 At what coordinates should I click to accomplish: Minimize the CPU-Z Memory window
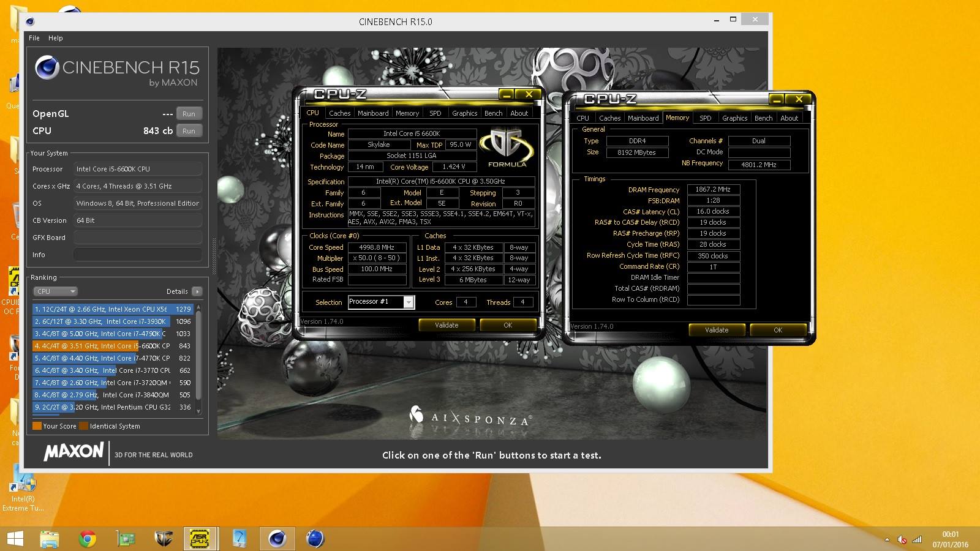coord(776,99)
